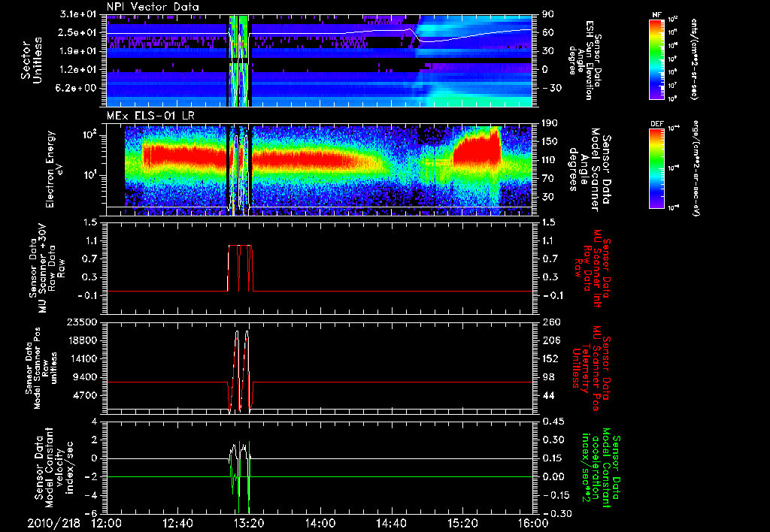
Task: Click the 16:00 time axis label
Action: click(x=534, y=523)
